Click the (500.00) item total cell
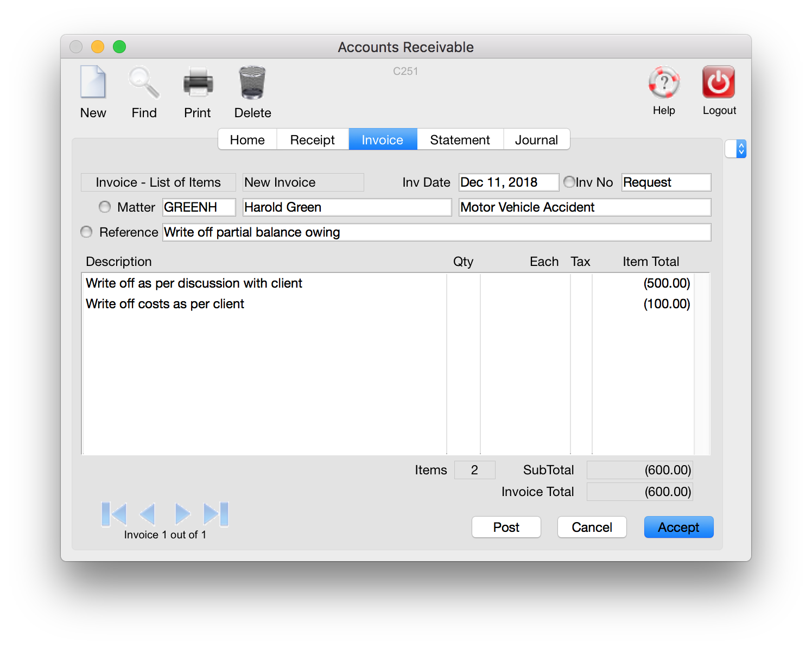 point(667,283)
